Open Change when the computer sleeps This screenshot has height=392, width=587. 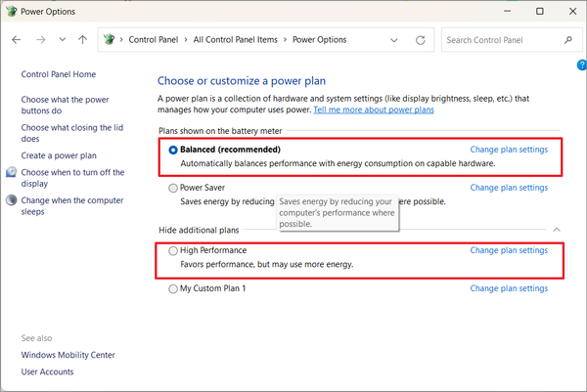coord(72,206)
